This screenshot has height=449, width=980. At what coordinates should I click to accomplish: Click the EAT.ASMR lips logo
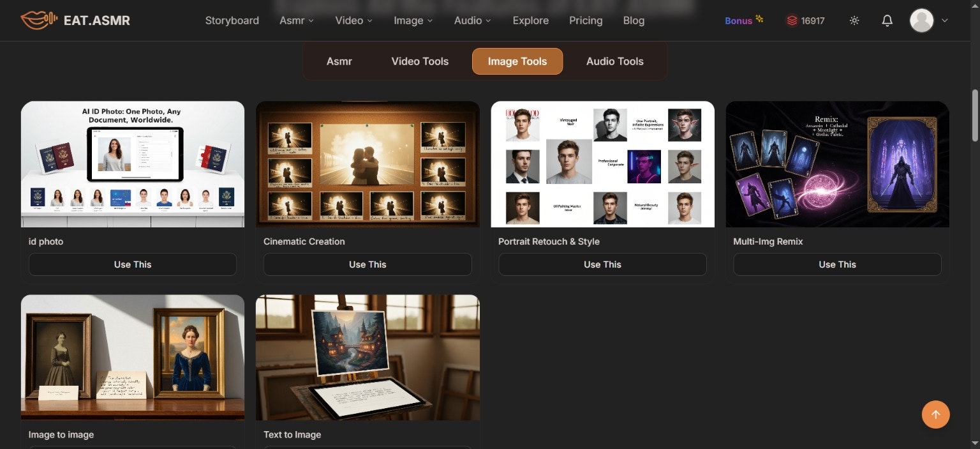coord(39,20)
